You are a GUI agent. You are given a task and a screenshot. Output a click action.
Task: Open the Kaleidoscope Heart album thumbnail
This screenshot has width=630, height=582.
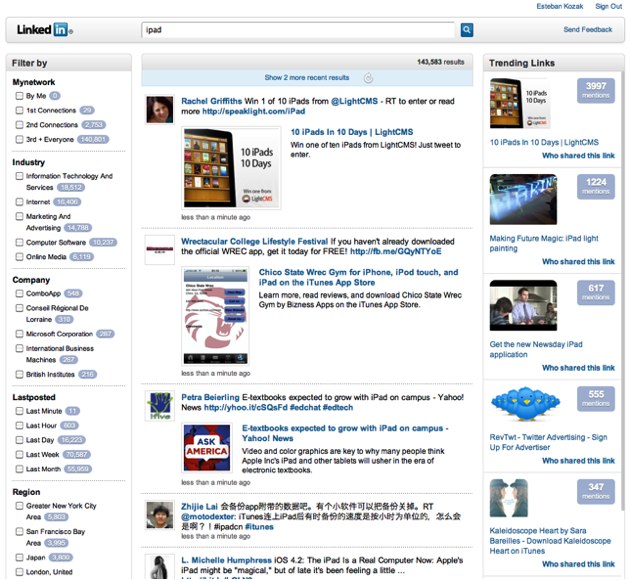pos(509,498)
